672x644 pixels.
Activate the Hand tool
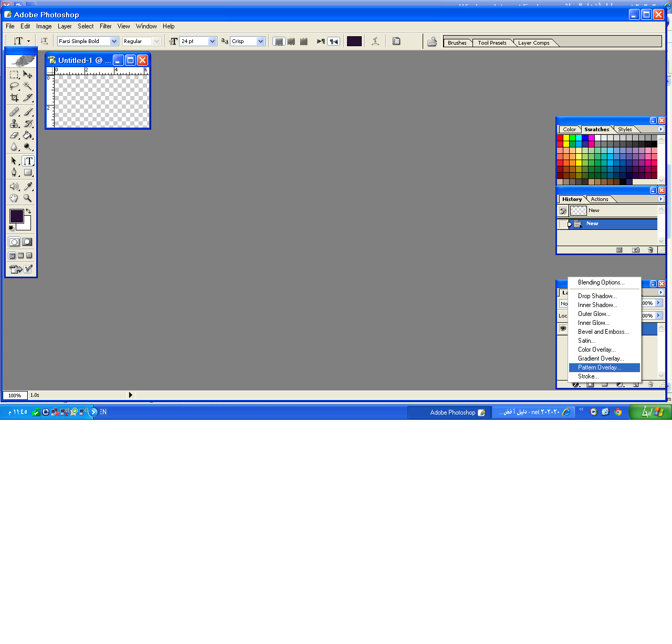(14, 198)
